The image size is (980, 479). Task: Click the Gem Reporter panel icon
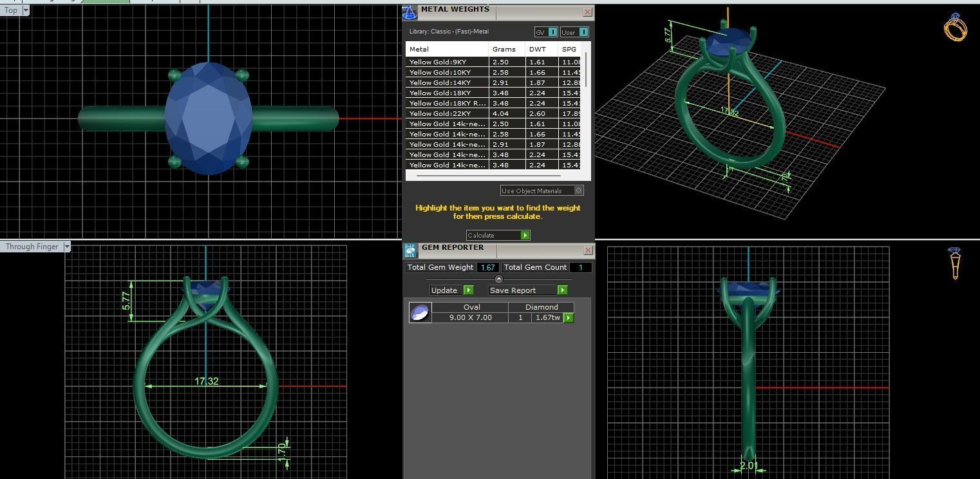(410, 250)
